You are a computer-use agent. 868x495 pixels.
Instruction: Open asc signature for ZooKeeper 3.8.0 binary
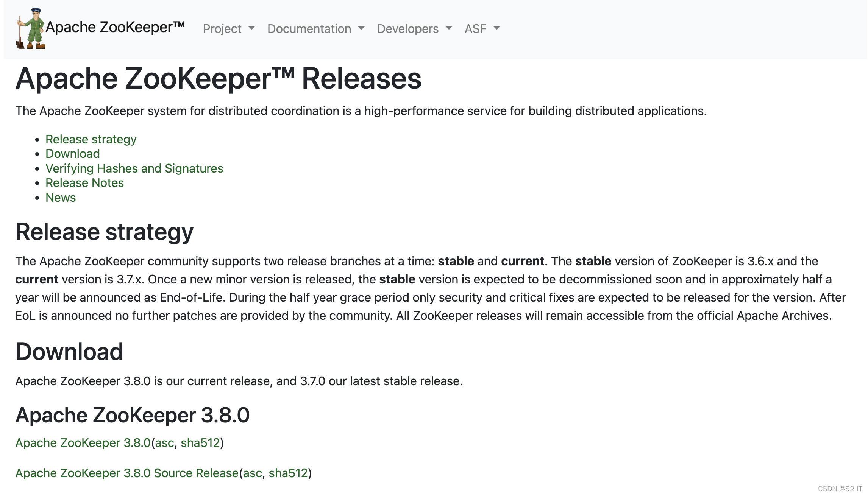click(165, 443)
